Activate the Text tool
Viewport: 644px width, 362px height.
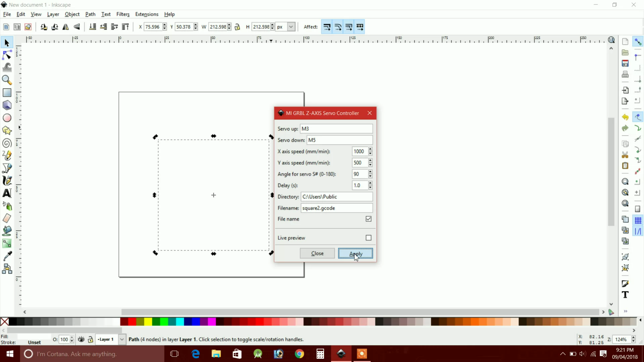pyautogui.click(x=7, y=193)
